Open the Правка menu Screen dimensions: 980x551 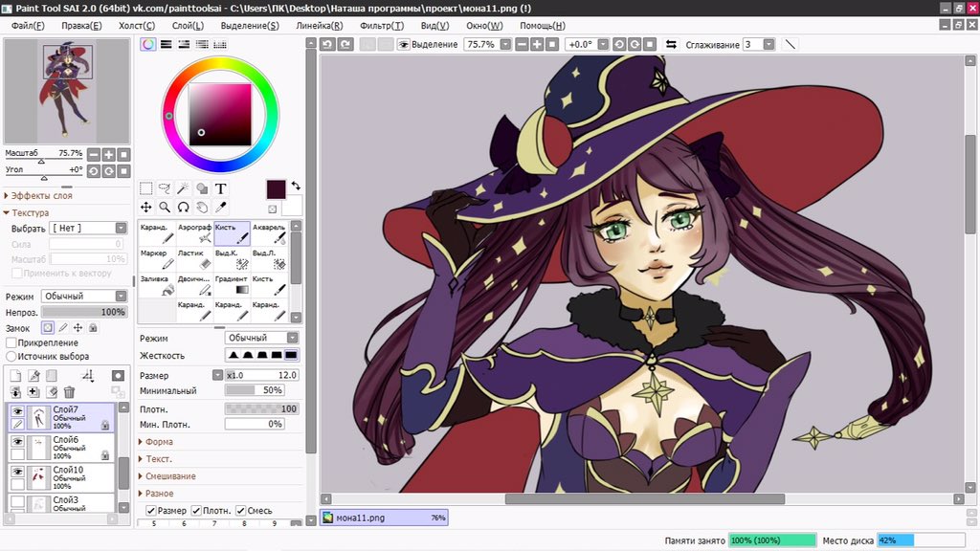pyautogui.click(x=81, y=26)
